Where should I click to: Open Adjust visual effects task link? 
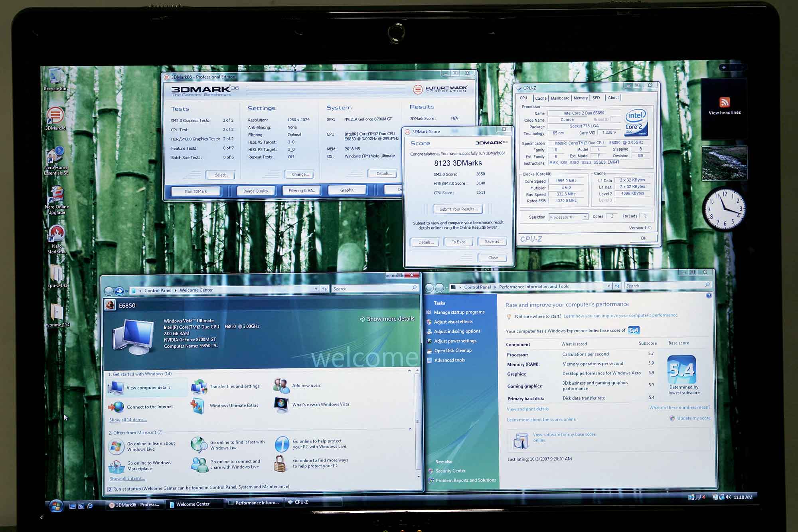pyautogui.click(x=453, y=322)
